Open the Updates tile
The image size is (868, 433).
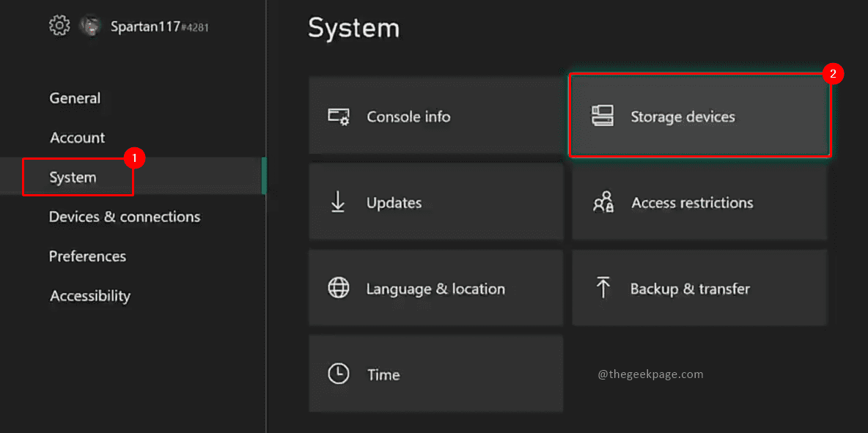click(x=436, y=201)
